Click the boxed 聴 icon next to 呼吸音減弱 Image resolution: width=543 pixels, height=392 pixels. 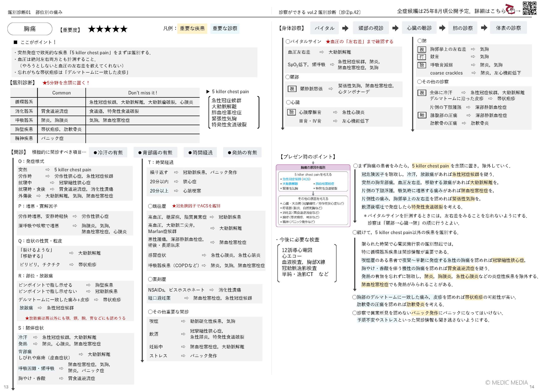point(422,65)
